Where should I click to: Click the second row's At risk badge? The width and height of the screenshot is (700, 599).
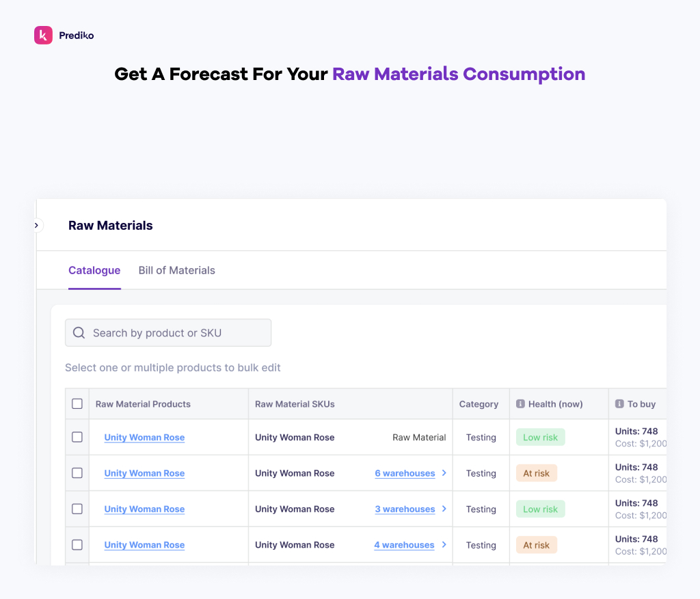(x=537, y=473)
